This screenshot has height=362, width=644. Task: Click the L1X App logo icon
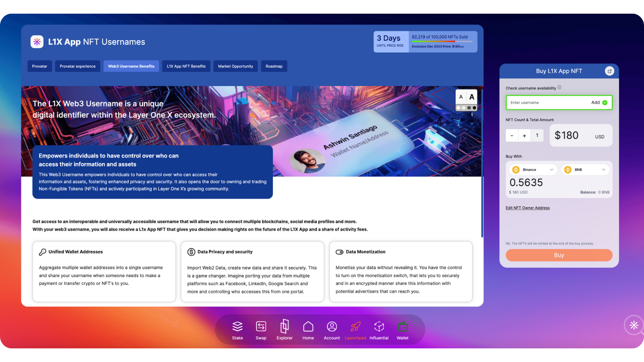point(37,41)
